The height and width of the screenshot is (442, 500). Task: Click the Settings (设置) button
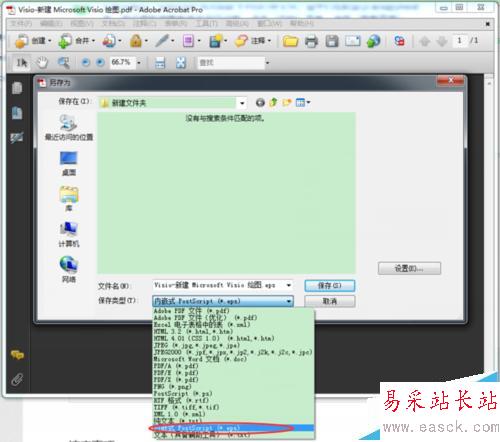pos(409,268)
